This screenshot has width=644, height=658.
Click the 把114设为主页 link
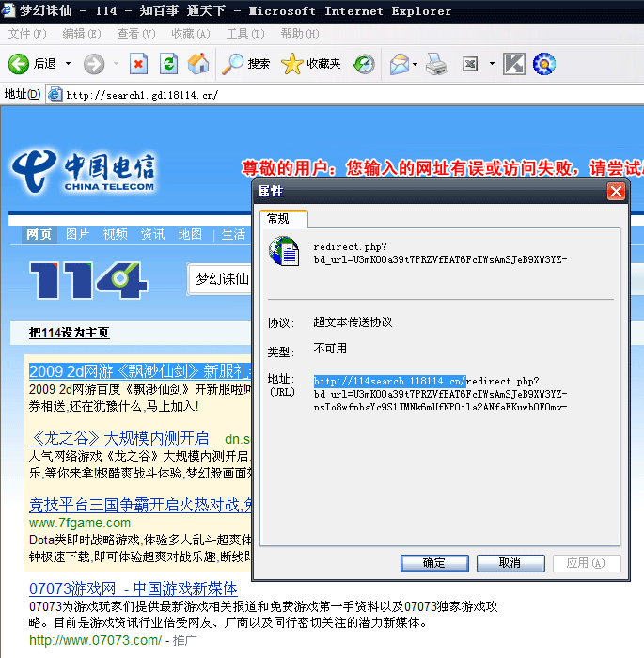coord(69,333)
